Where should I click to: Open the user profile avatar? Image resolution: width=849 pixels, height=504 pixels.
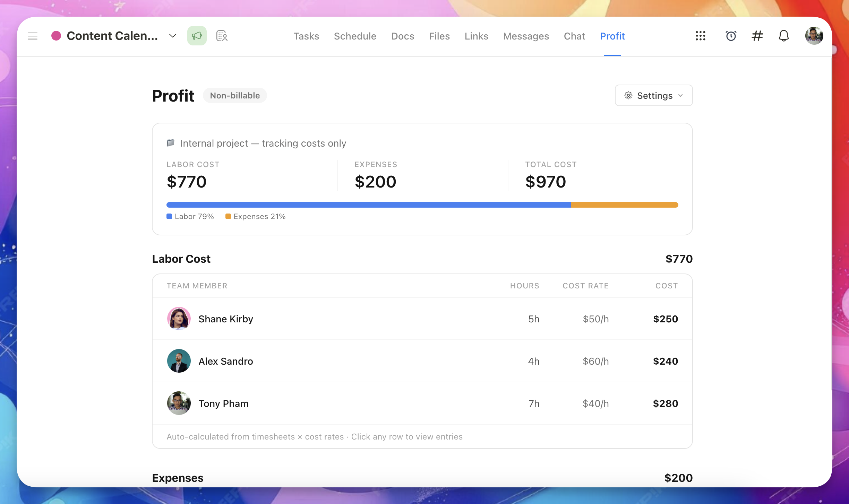(x=814, y=36)
